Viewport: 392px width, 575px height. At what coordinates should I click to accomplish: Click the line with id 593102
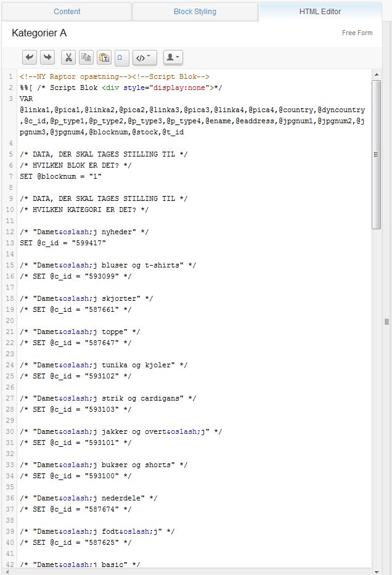point(76,376)
